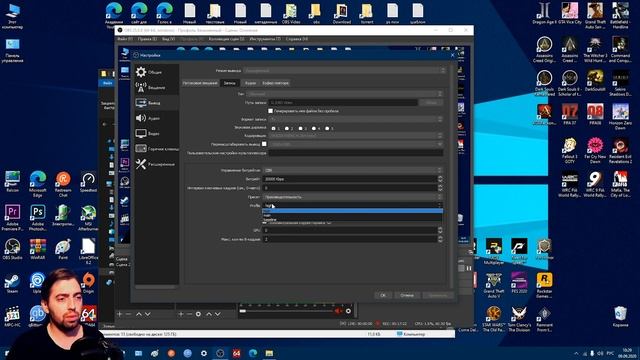Open Adobe Photoshop desktop shortcut
The image size is (640, 360).
(38, 217)
